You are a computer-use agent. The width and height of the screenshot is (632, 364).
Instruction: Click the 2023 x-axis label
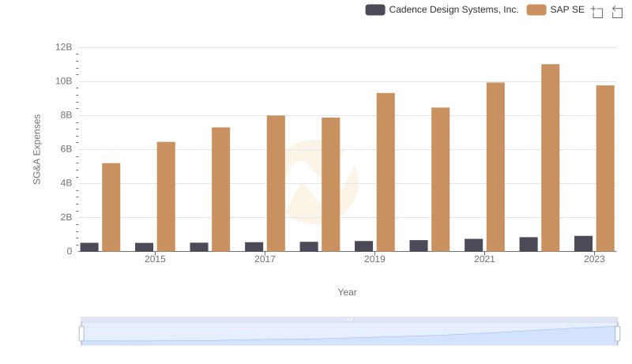[x=594, y=259]
